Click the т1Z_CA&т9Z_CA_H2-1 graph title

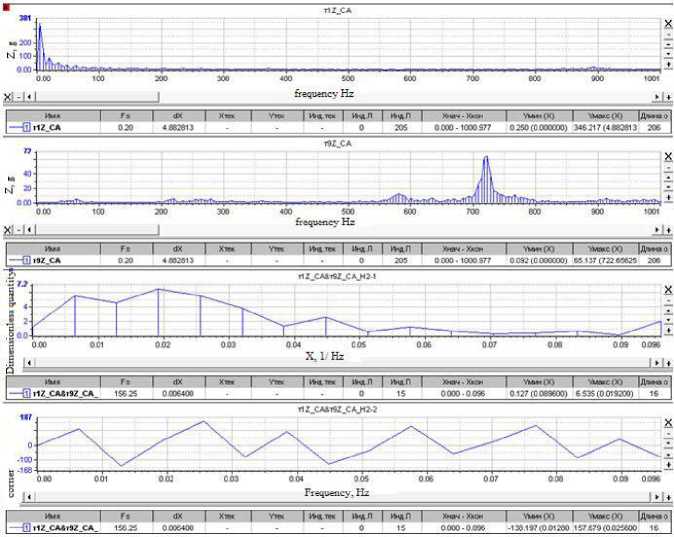point(337,276)
